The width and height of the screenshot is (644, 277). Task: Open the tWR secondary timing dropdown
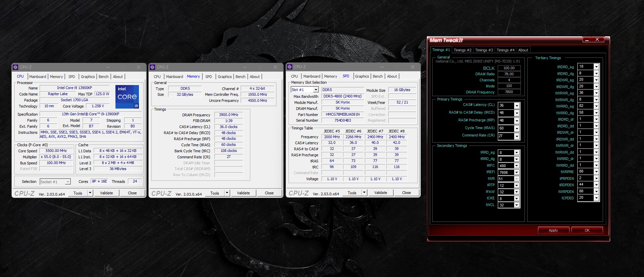tap(517, 179)
